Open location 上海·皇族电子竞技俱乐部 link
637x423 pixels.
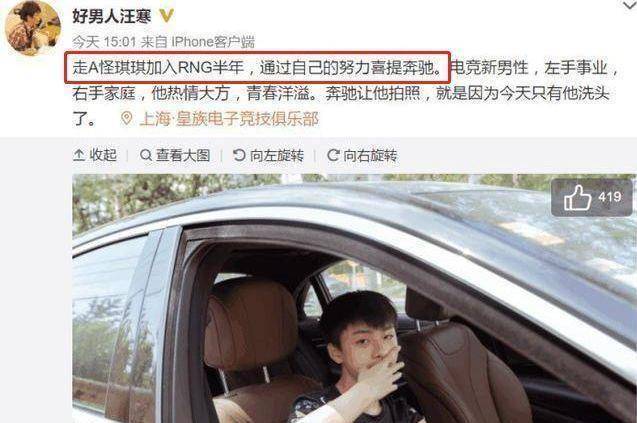click(229, 119)
